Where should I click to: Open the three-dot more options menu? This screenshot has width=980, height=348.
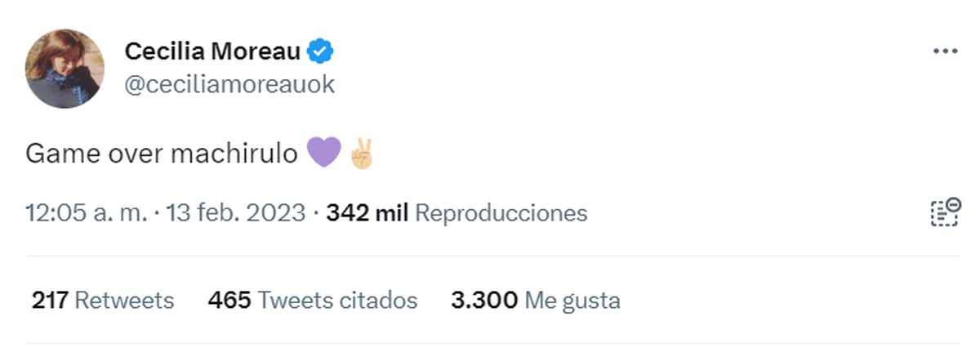point(944,51)
